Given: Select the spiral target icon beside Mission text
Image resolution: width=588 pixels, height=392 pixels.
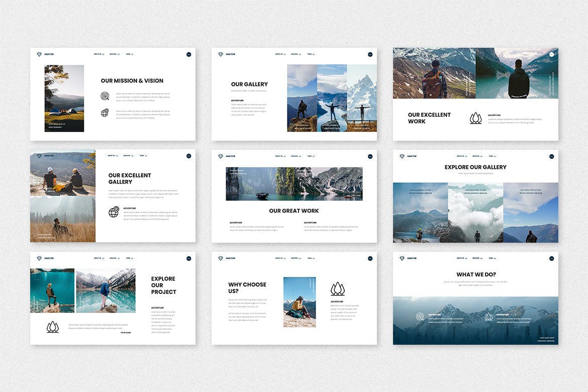Looking at the screenshot, I should (x=105, y=96).
